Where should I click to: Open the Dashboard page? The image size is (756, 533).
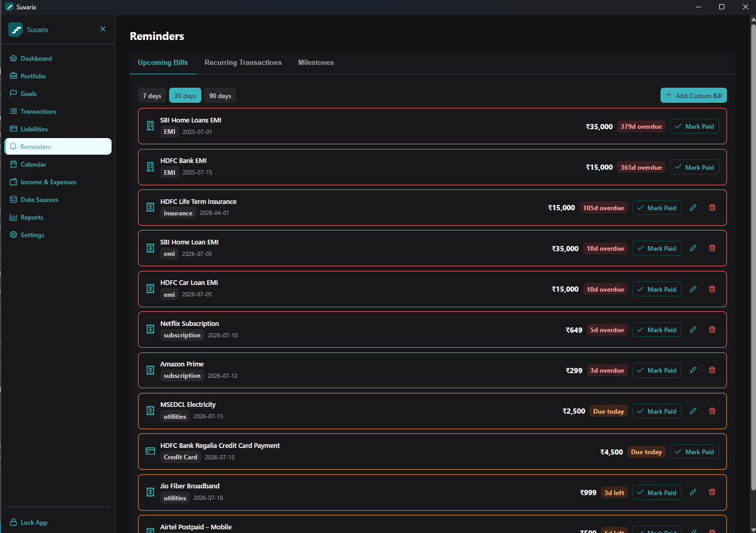[x=58, y=59]
